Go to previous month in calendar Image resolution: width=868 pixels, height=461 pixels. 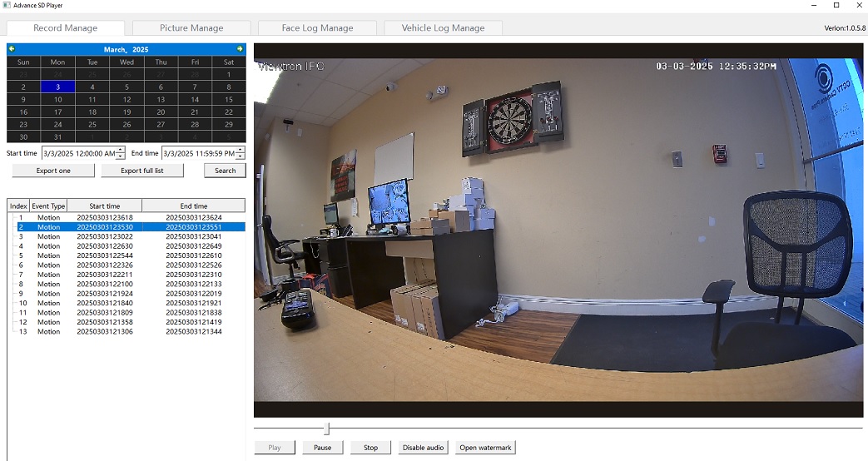[x=12, y=49]
